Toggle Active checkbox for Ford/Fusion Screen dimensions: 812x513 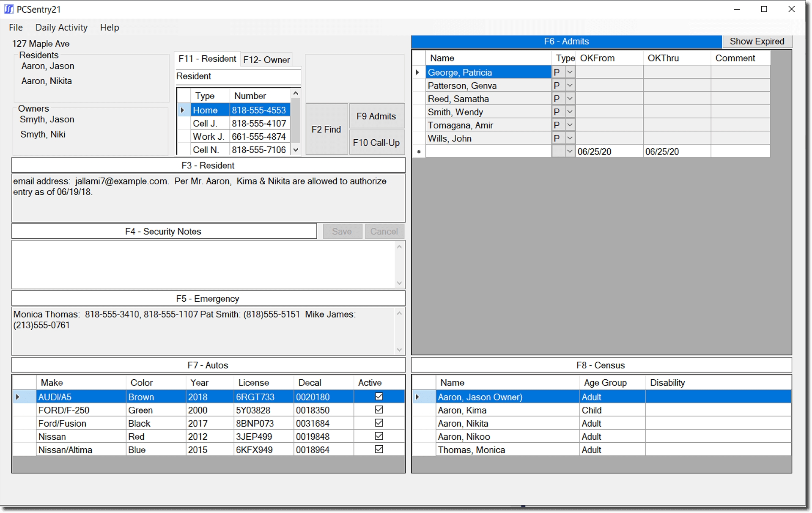(379, 423)
